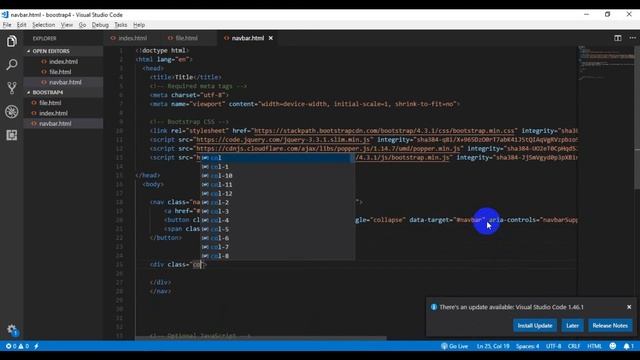Open the Edit menu
The width and height of the screenshot is (640, 360).
(x=21, y=25)
